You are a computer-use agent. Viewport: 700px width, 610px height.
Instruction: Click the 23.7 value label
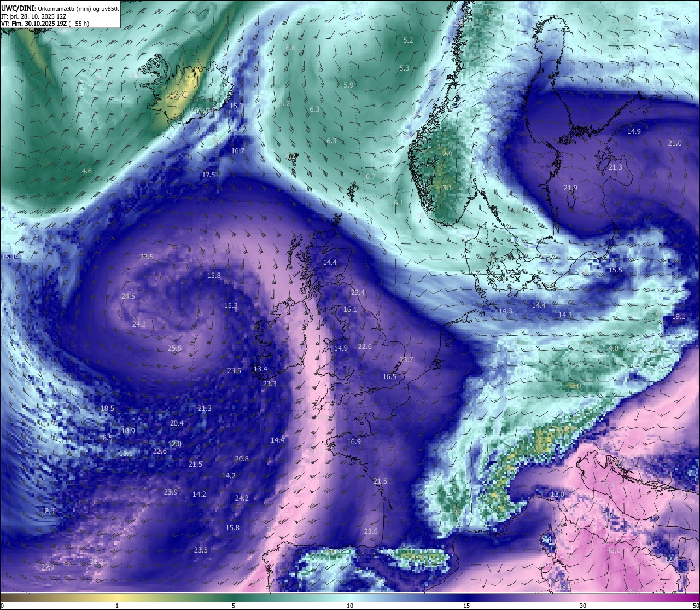[406, 359]
